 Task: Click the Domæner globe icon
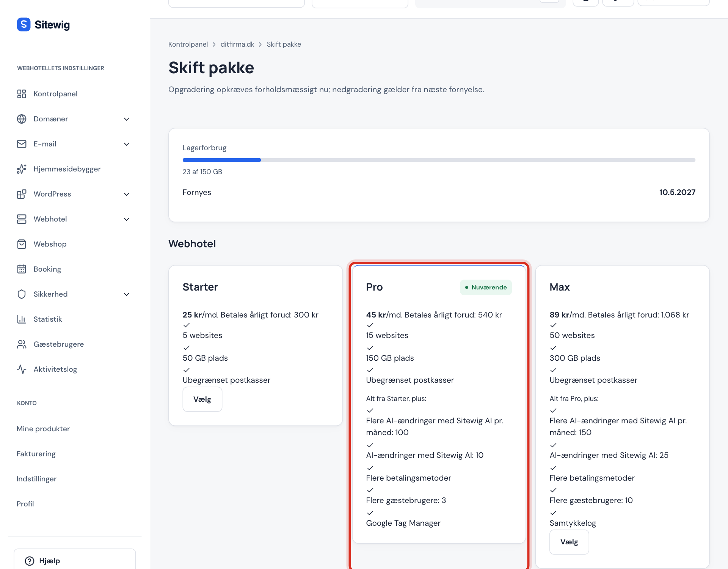click(x=22, y=119)
